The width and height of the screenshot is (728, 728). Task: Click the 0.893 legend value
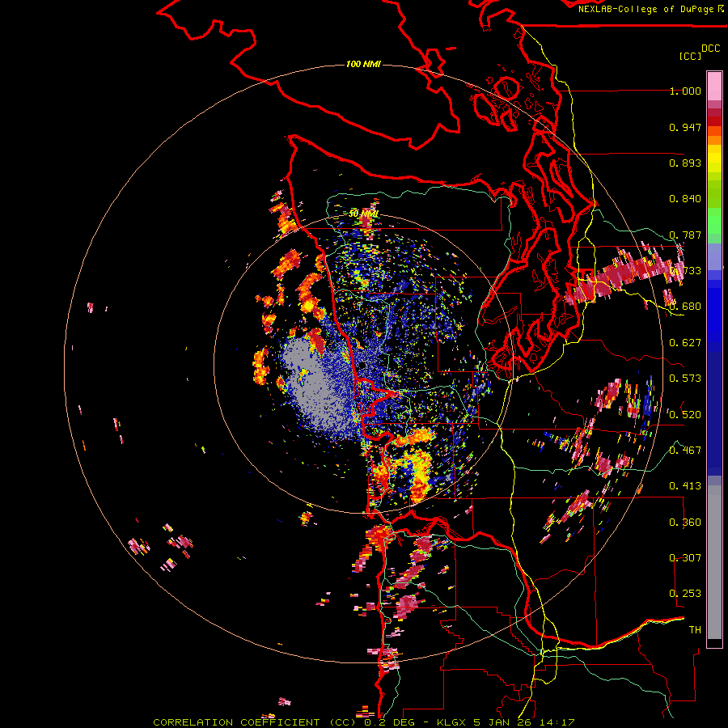[x=685, y=163]
